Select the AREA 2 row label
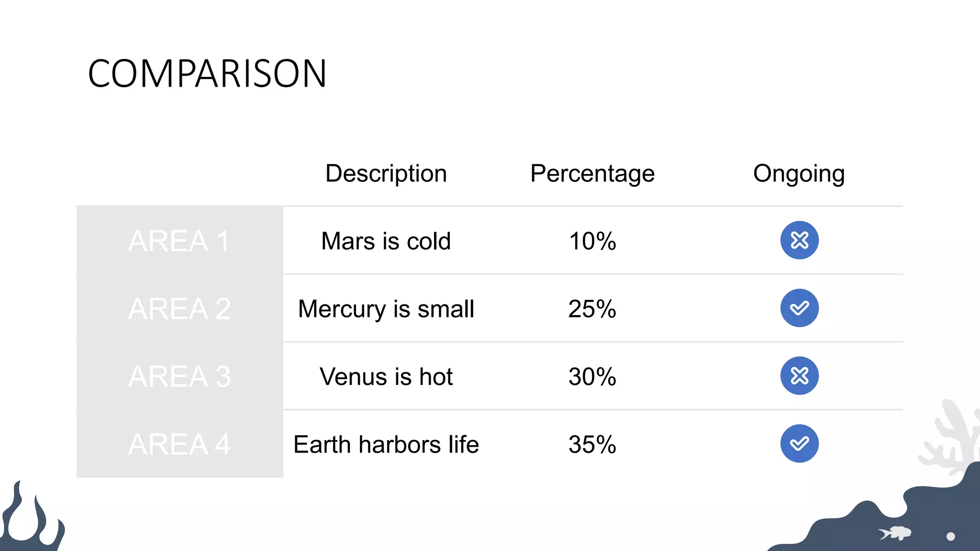The width and height of the screenshot is (980, 551). [x=179, y=309]
